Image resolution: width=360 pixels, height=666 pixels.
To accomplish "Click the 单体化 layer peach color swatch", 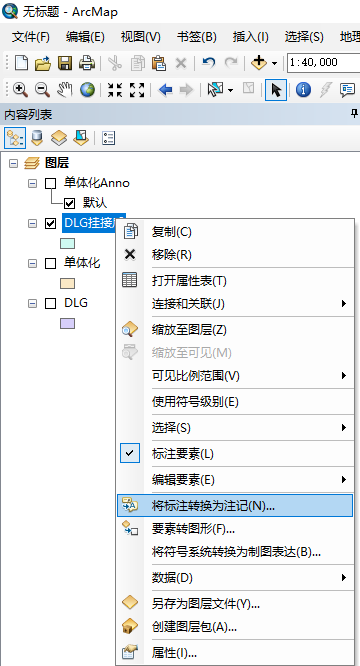I will coord(68,283).
